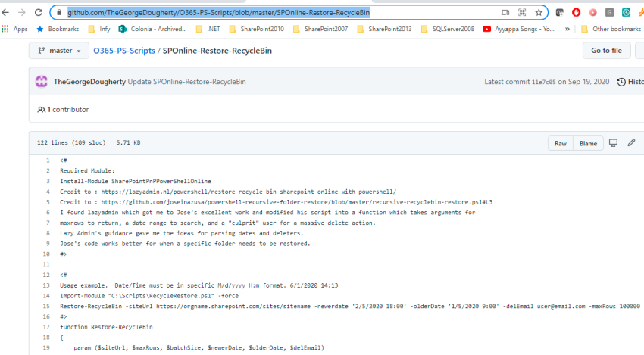The height and width of the screenshot is (355, 644).
Task: Open the Infy bookmark folder
Action: 99,29
